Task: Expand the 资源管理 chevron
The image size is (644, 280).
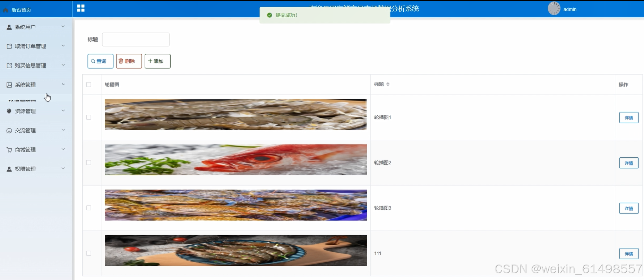Action: click(63, 111)
